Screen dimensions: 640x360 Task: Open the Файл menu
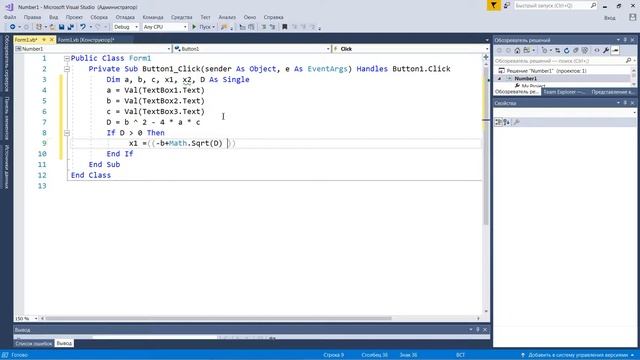(10, 17)
